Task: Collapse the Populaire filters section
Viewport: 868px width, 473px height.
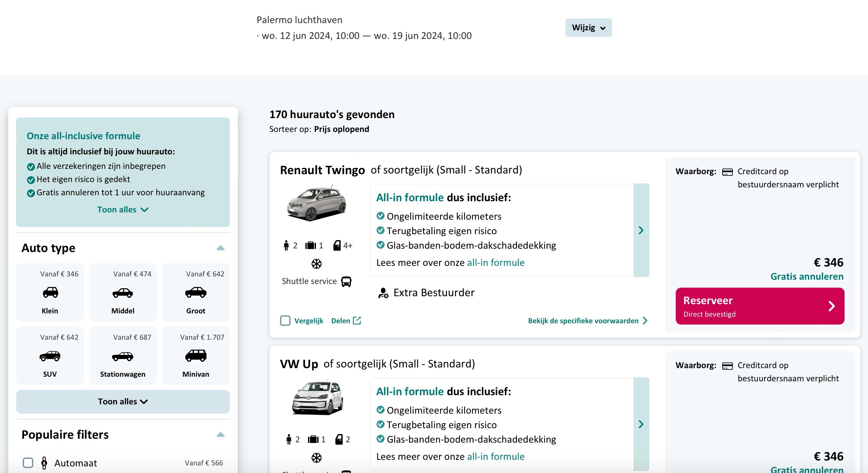Action: pyautogui.click(x=220, y=434)
